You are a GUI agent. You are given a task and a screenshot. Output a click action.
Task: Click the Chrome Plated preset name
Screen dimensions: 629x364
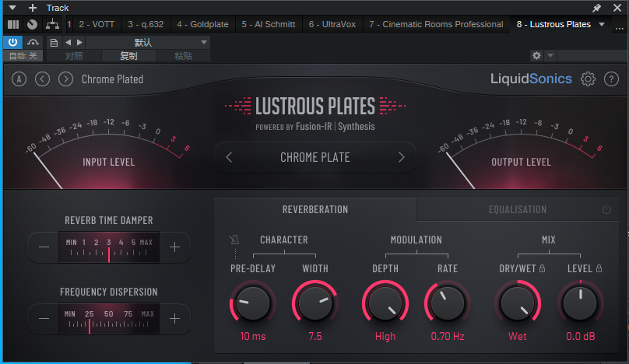click(x=112, y=79)
